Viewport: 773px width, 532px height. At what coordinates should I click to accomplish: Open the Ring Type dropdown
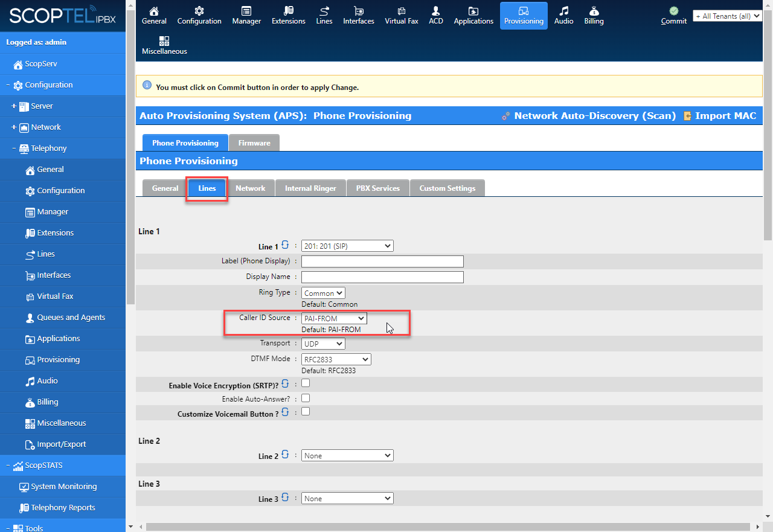pyautogui.click(x=323, y=293)
